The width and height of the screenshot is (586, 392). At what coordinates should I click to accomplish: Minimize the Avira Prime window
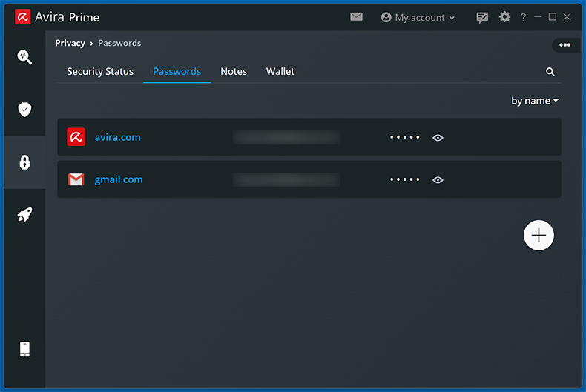tap(538, 17)
